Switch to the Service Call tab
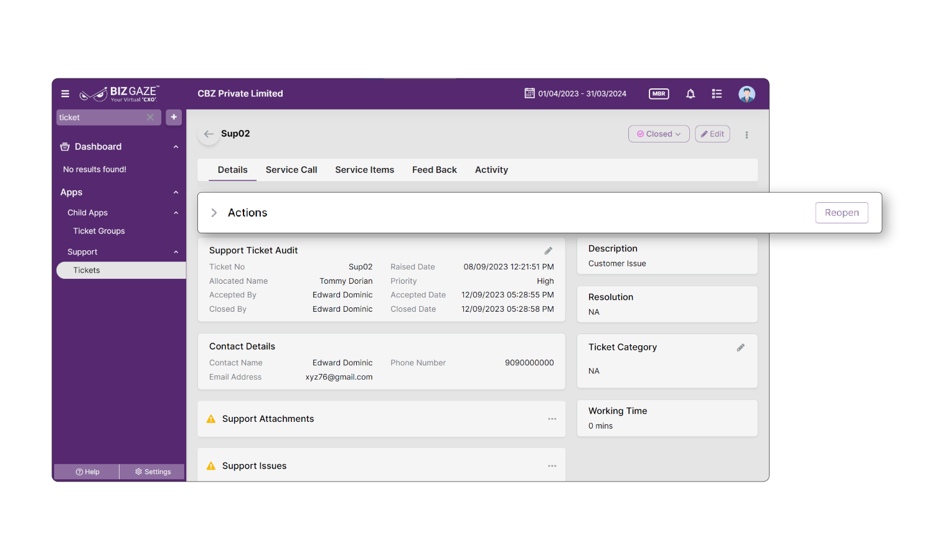934x560 pixels. pos(291,170)
